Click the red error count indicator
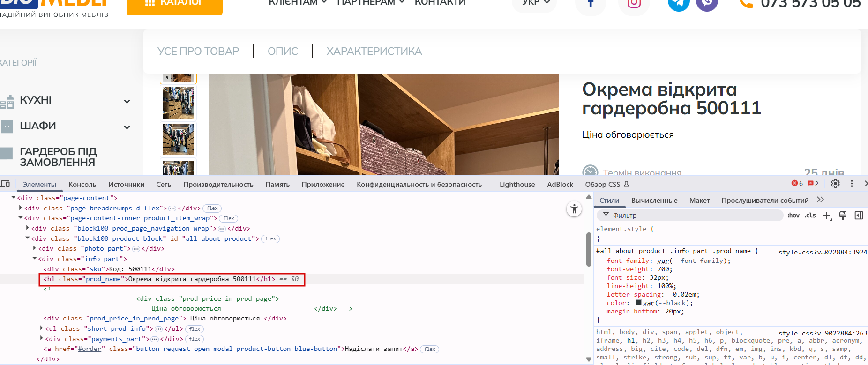The image size is (868, 365). click(x=797, y=184)
